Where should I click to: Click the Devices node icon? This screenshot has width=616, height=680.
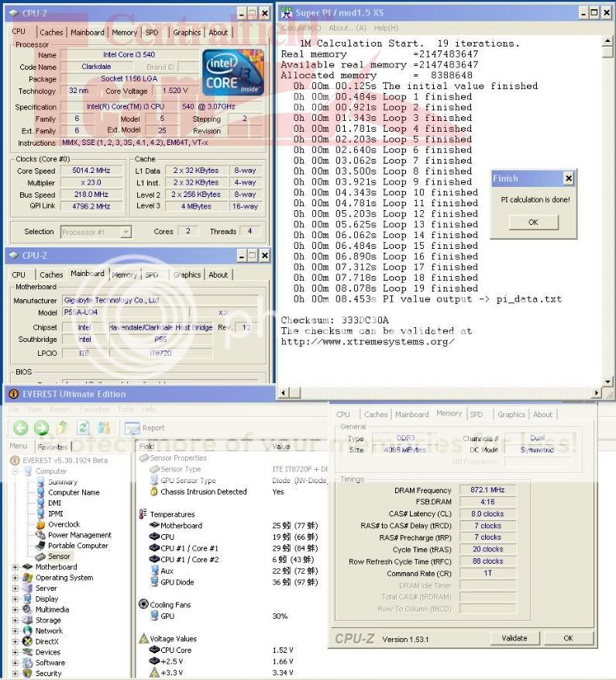coord(28,652)
